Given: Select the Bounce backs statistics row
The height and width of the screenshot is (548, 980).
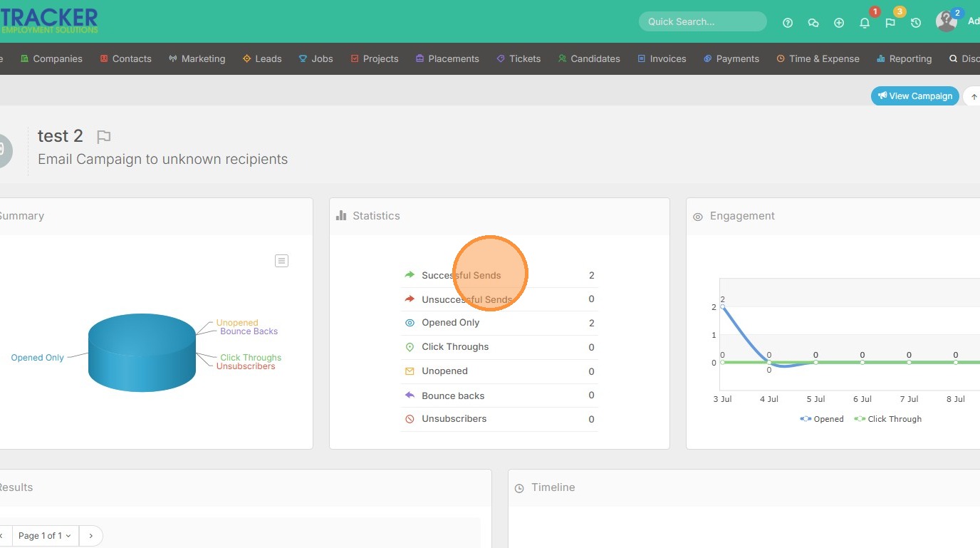Looking at the screenshot, I should tap(499, 396).
